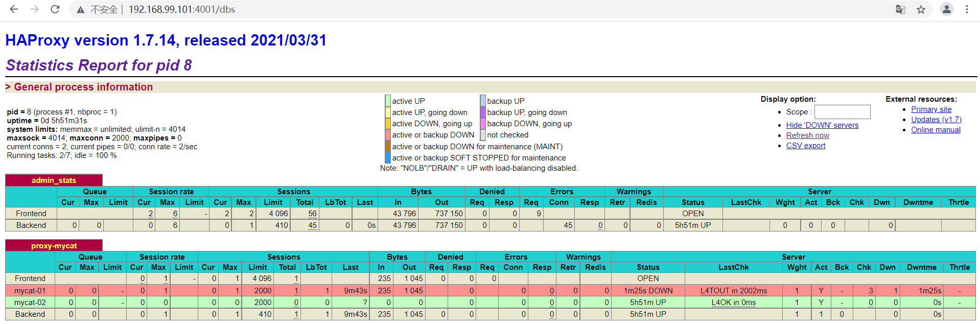
Task: Open the Updates (v1.7) link
Action: pyautogui.click(x=936, y=120)
